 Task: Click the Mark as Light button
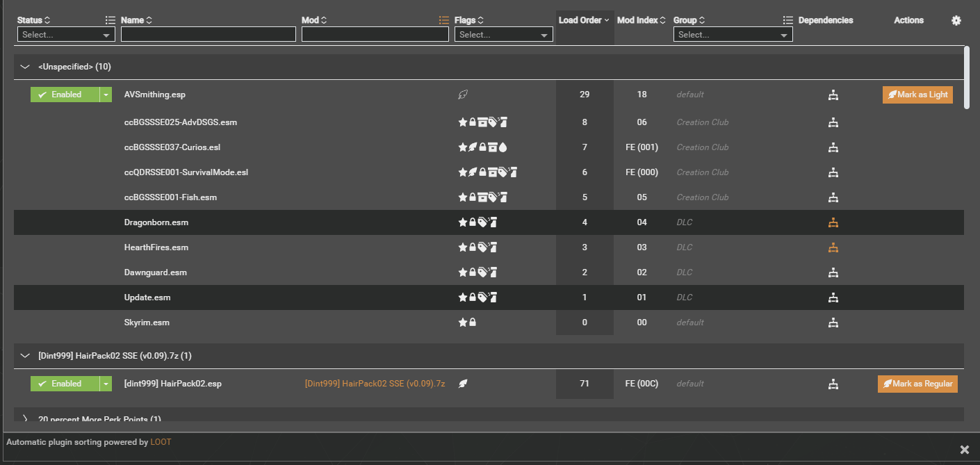click(917, 94)
